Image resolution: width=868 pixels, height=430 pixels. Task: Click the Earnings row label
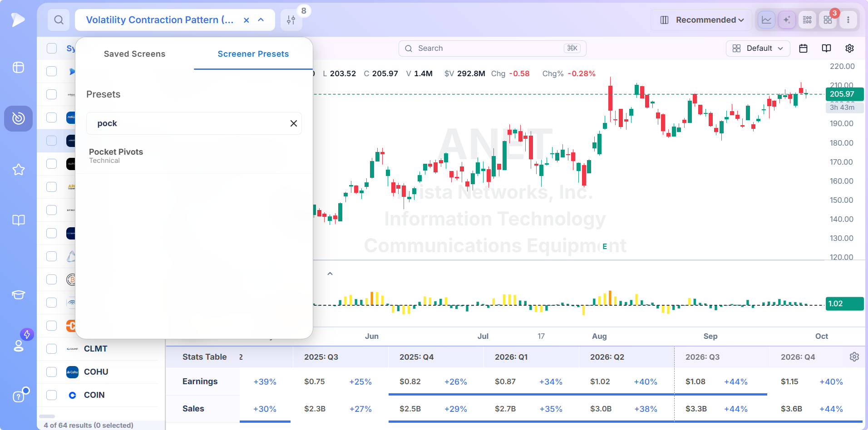click(200, 381)
